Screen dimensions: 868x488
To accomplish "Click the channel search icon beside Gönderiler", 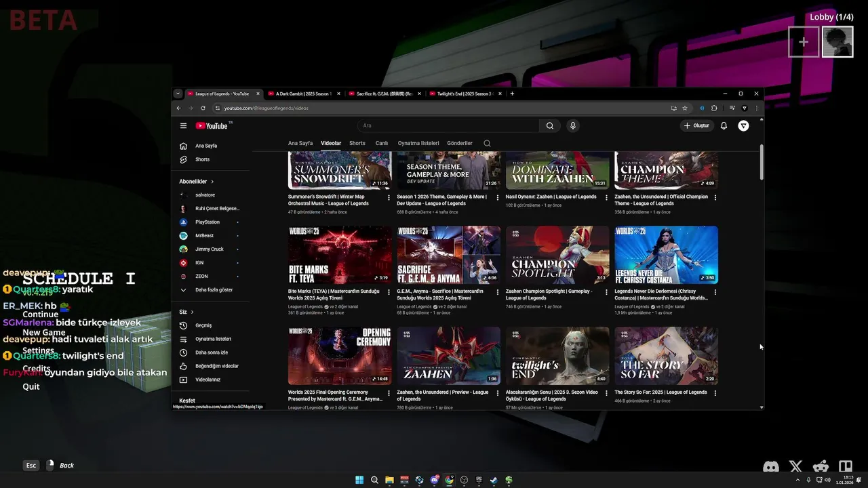I will [487, 143].
